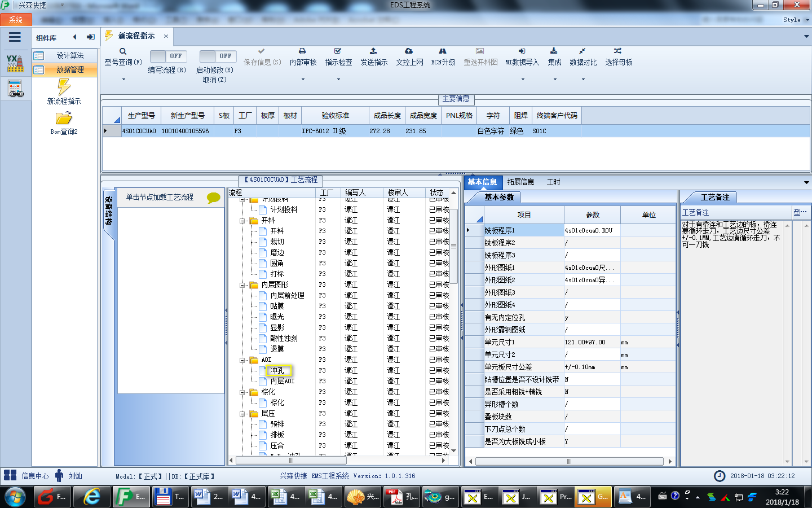Click the YX factory icon in sidebar
Screen dimensions: 812x508
click(x=15, y=63)
